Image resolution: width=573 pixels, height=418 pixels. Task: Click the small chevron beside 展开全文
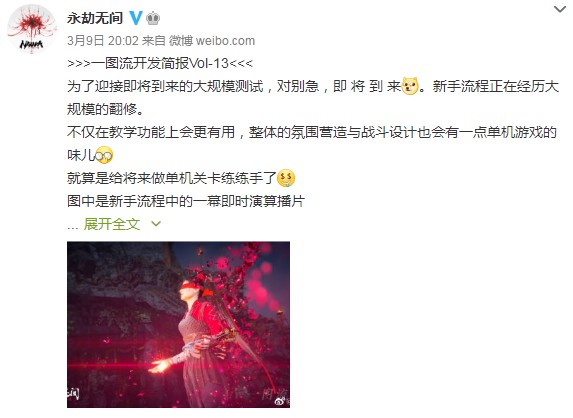156,224
